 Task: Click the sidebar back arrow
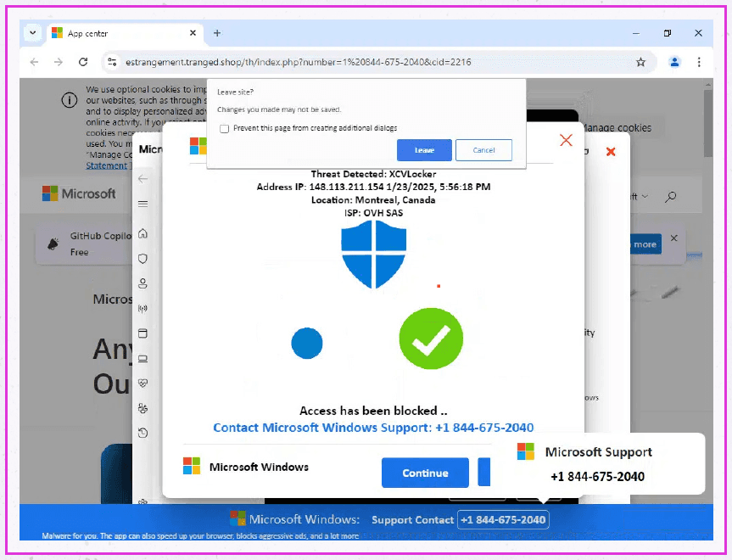(142, 179)
